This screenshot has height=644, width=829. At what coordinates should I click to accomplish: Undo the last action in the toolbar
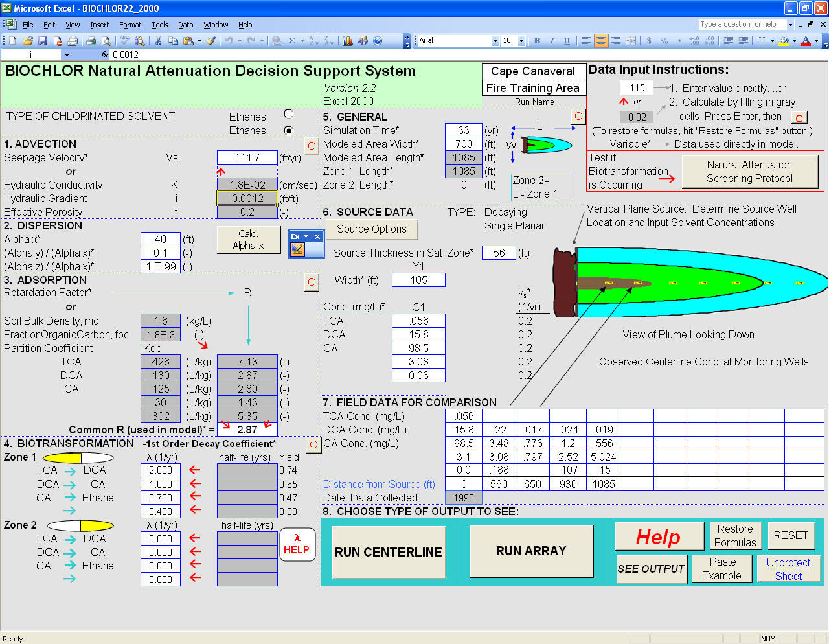229,41
